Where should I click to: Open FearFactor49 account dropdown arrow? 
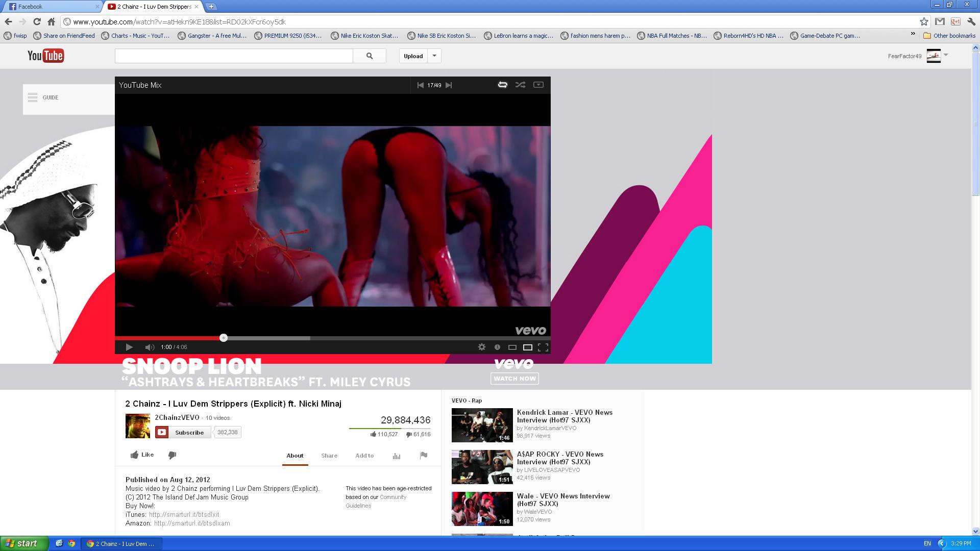[x=946, y=55]
